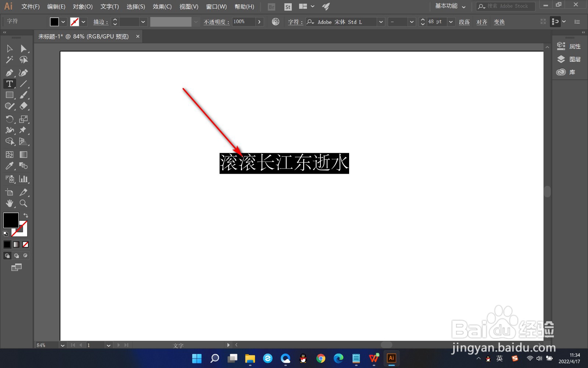Choose the Hand tool
Image resolution: width=588 pixels, height=368 pixels.
point(10,204)
